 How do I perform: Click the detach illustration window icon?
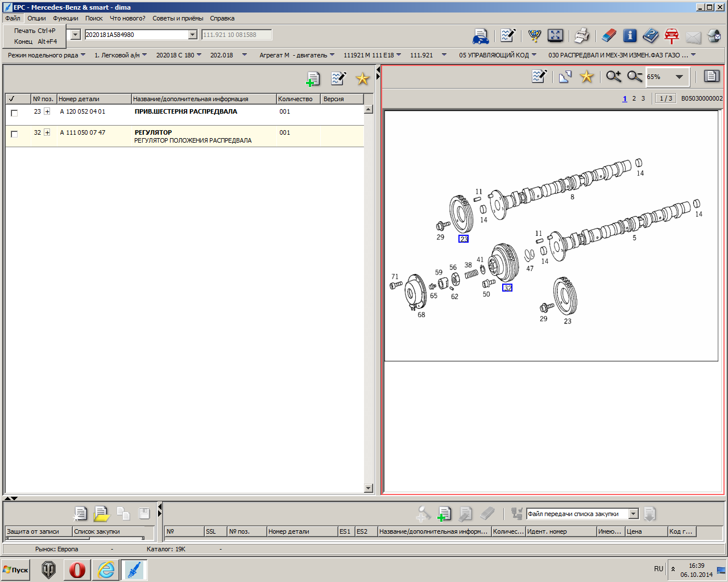tap(565, 77)
